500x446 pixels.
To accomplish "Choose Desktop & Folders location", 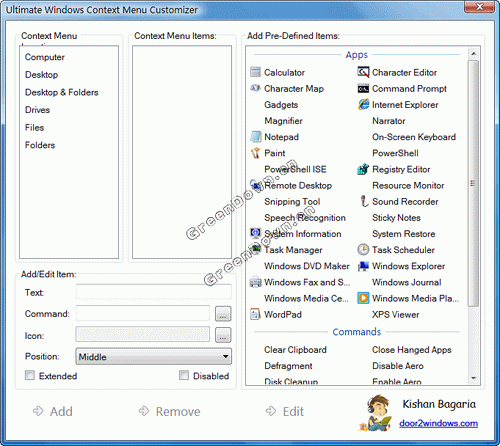I will click(x=62, y=92).
